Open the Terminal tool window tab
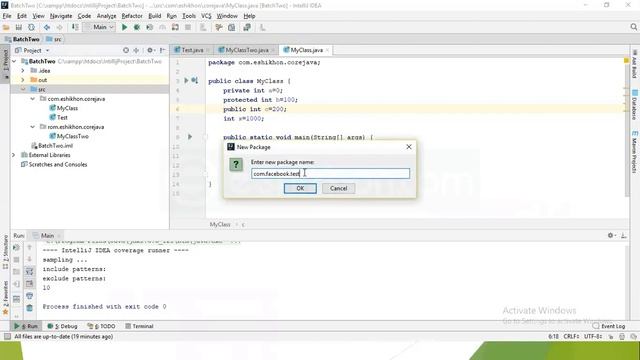640x360 pixels. (x=139, y=326)
